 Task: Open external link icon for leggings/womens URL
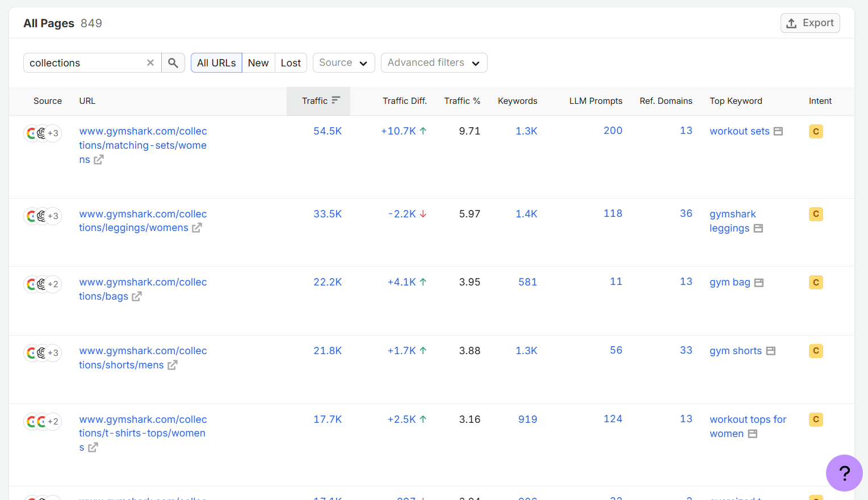(197, 228)
